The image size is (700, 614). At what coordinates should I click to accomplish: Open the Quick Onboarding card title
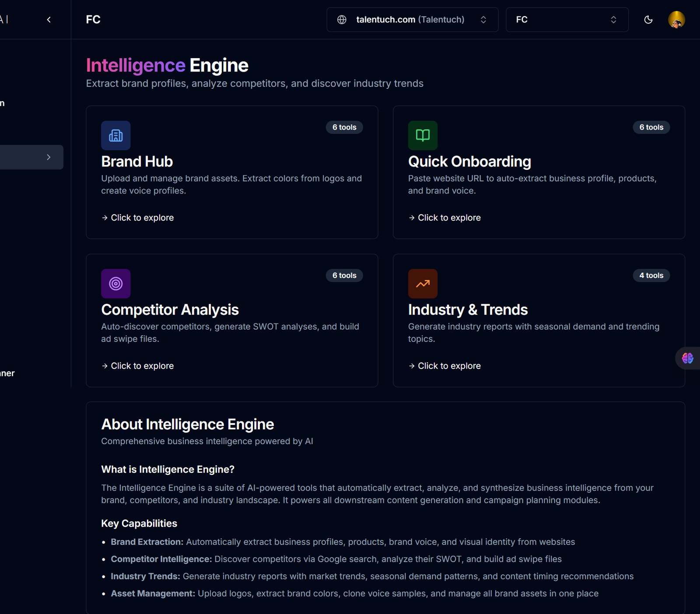469,161
